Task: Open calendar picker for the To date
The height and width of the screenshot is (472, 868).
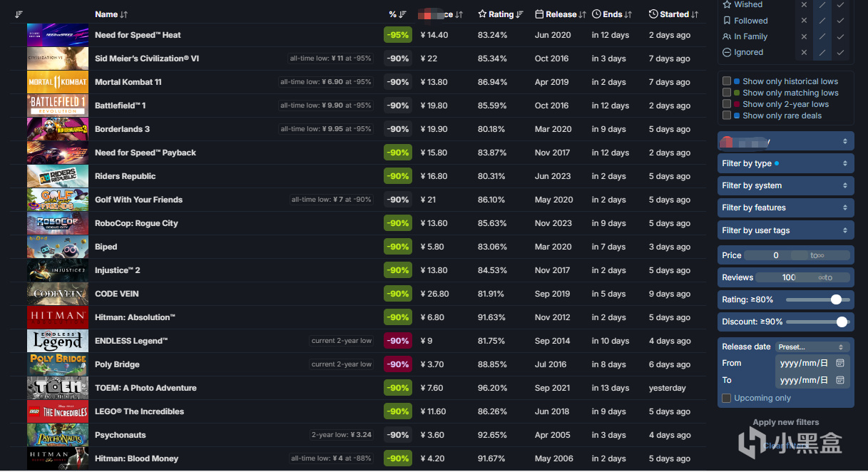Action: coord(840,380)
